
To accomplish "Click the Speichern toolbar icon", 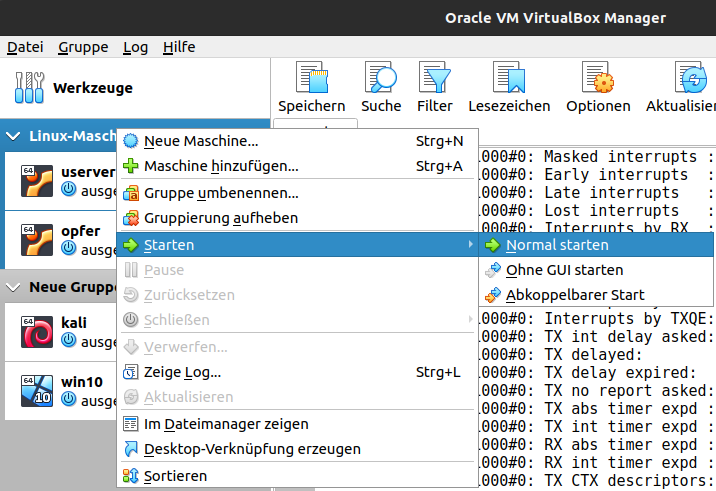I will (x=312, y=77).
